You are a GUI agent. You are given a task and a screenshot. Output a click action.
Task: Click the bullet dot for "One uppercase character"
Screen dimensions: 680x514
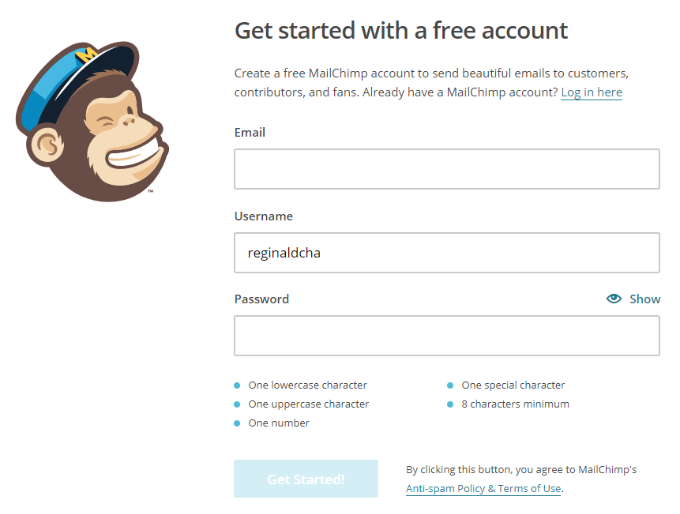(x=237, y=404)
